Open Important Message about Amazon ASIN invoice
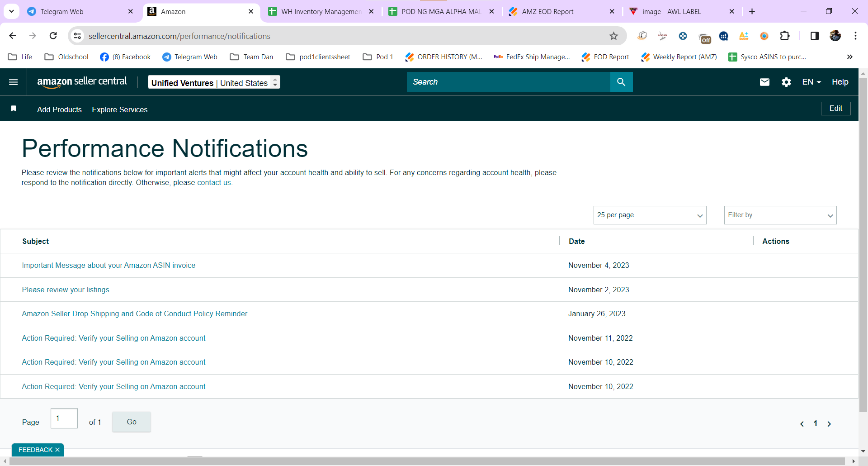Viewport: 868px width, 466px height. (108, 265)
